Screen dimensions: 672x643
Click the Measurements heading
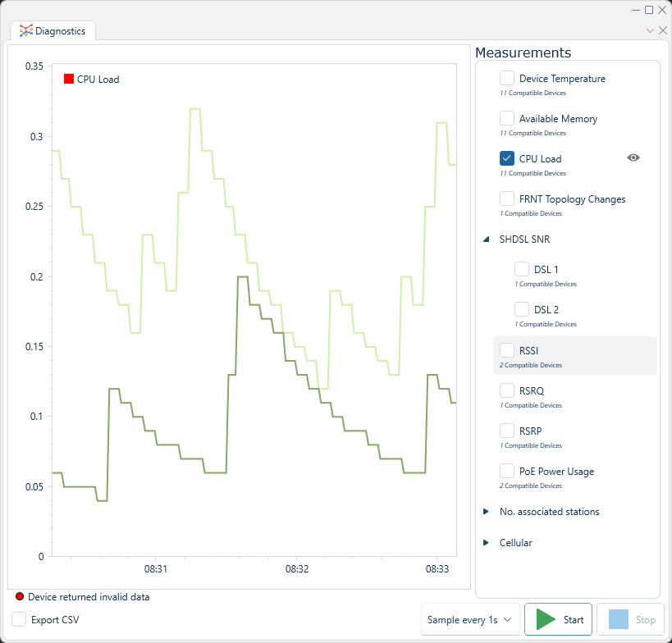pos(523,52)
